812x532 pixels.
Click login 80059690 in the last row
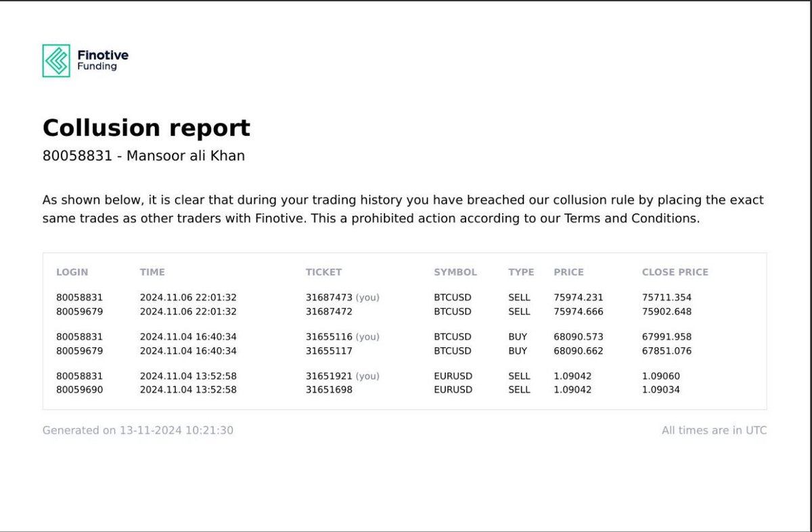point(80,390)
